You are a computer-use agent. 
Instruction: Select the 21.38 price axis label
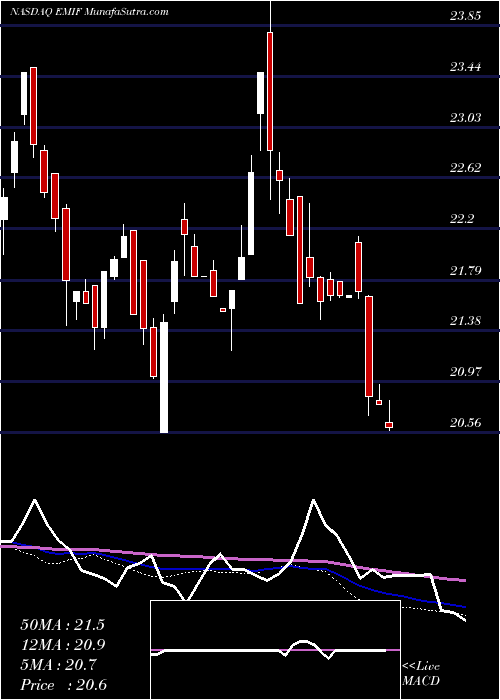[465, 321]
